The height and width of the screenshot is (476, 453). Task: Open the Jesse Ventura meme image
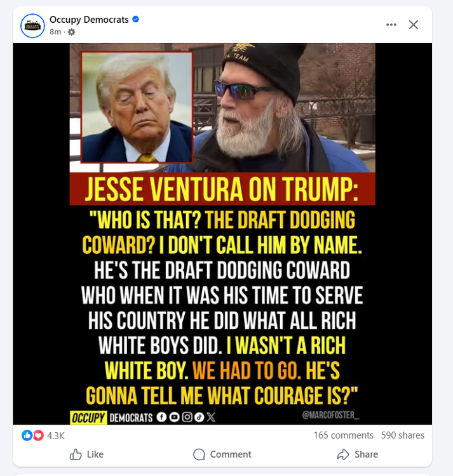222,234
